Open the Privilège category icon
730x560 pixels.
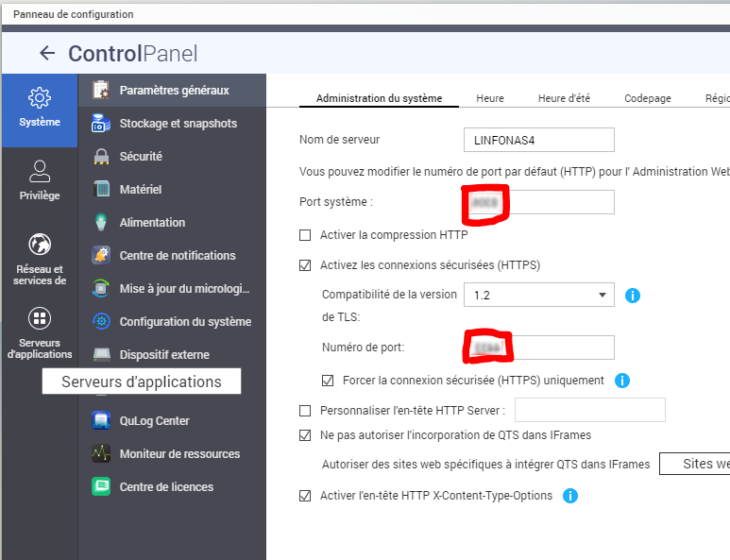39,179
